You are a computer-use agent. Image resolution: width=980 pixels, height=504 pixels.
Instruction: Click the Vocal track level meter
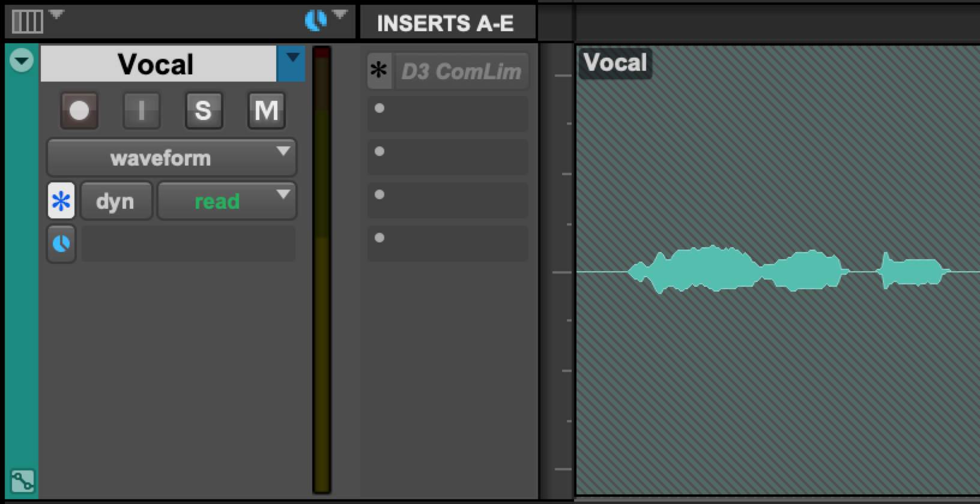pyautogui.click(x=321, y=270)
